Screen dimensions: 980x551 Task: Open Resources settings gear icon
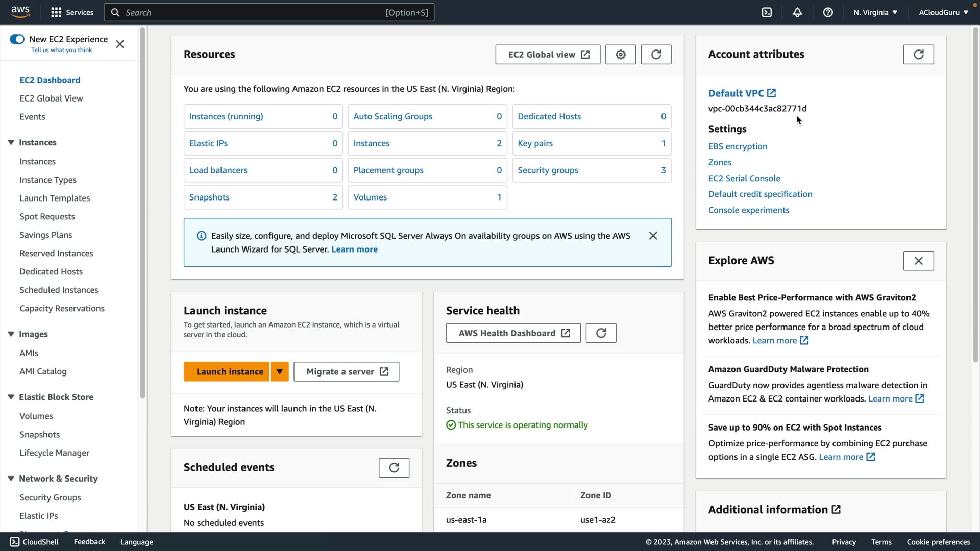pos(620,55)
